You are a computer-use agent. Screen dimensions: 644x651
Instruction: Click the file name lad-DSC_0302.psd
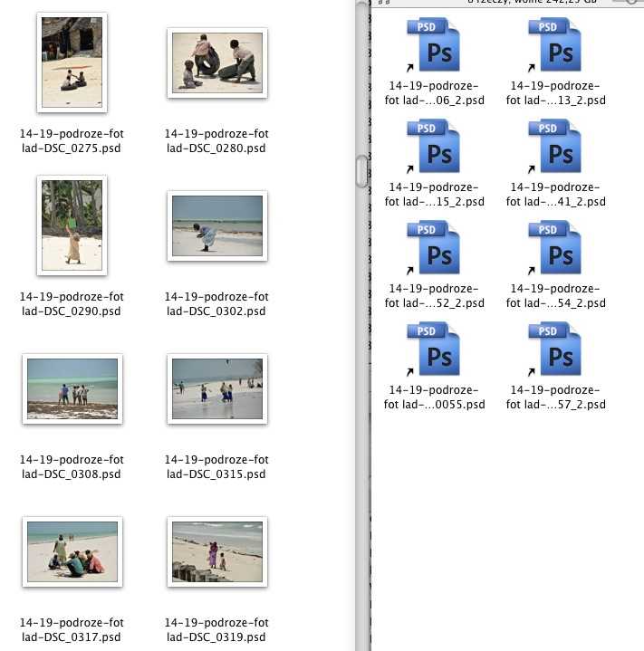pyautogui.click(x=216, y=311)
